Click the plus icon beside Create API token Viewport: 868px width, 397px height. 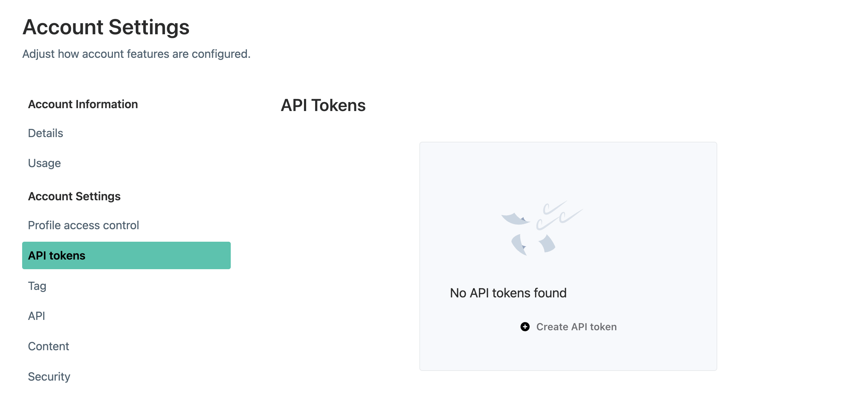point(525,327)
